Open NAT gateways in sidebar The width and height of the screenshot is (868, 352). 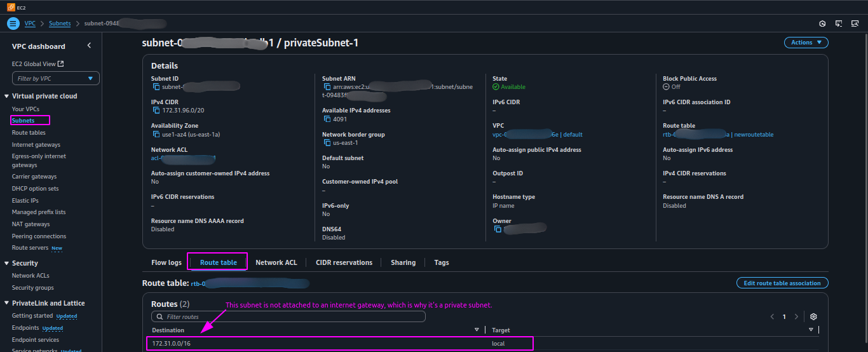[31, 224]
